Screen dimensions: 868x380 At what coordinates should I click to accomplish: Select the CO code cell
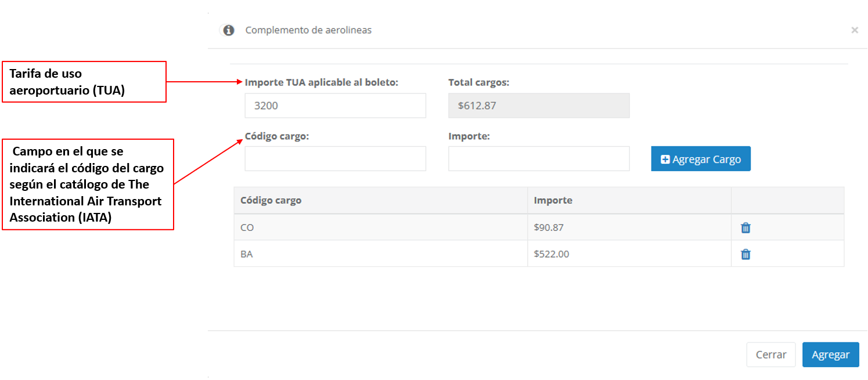coord(247,227)
